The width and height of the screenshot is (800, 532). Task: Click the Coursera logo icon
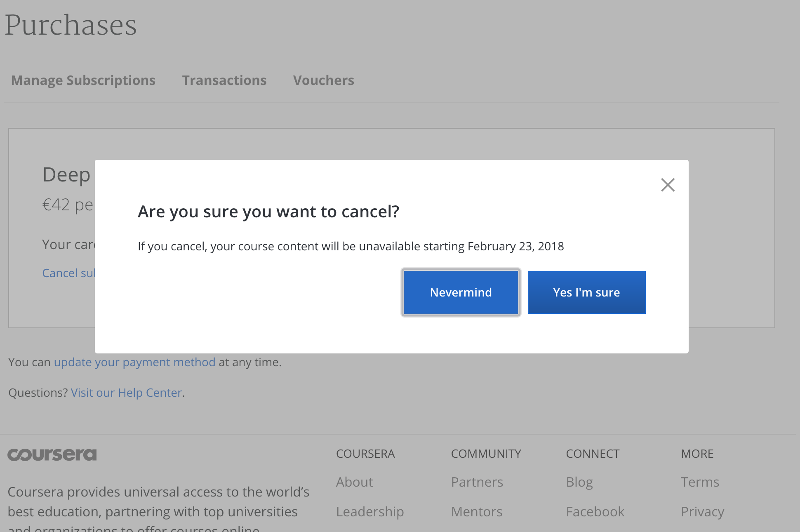pos(52,454)
